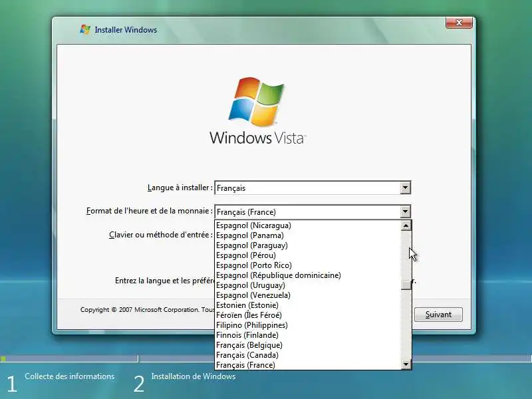Click the list scrollbar up arrow
This screenshot has height=399, width=532.
pos(406,225)
